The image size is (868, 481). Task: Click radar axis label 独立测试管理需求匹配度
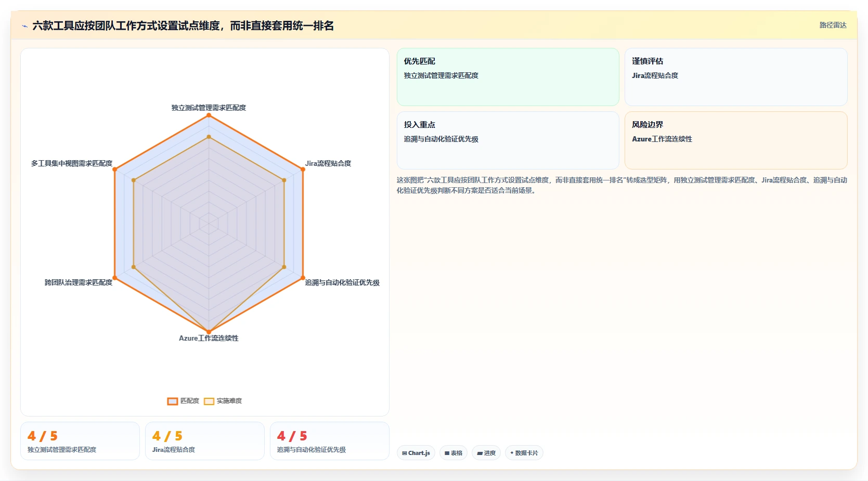(209, 108)
